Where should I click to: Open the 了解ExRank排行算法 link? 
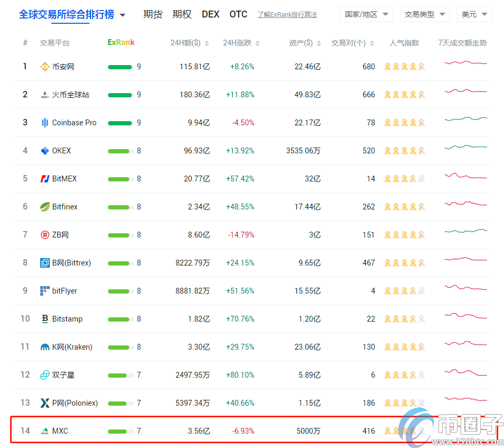click(x=287, y=15)
